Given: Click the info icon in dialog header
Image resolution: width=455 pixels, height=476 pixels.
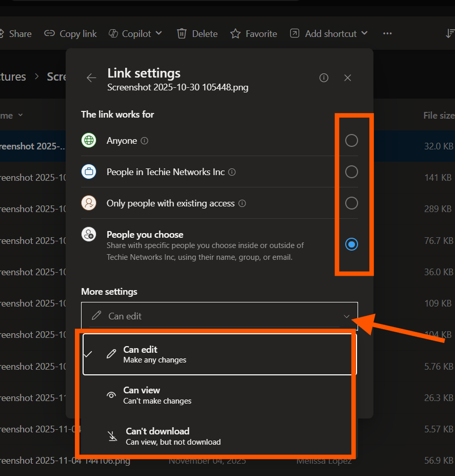Looking at the screenshot, I should click(324, 78).
